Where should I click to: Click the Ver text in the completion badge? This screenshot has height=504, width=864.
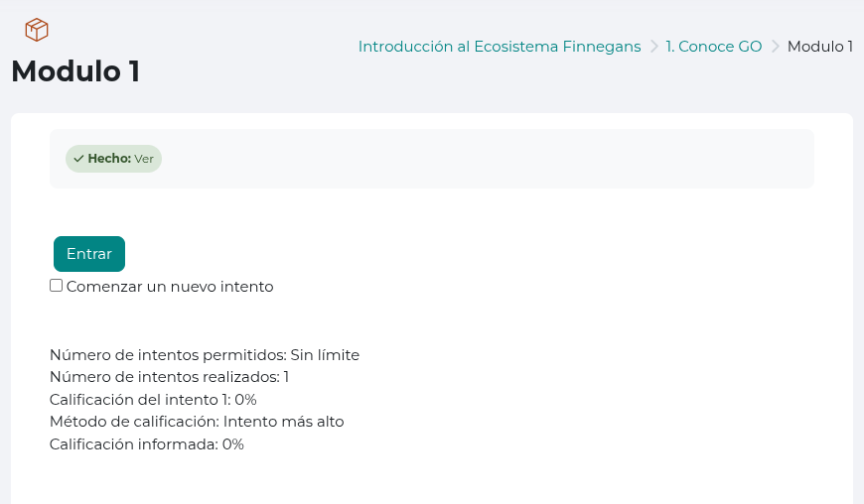144,159
